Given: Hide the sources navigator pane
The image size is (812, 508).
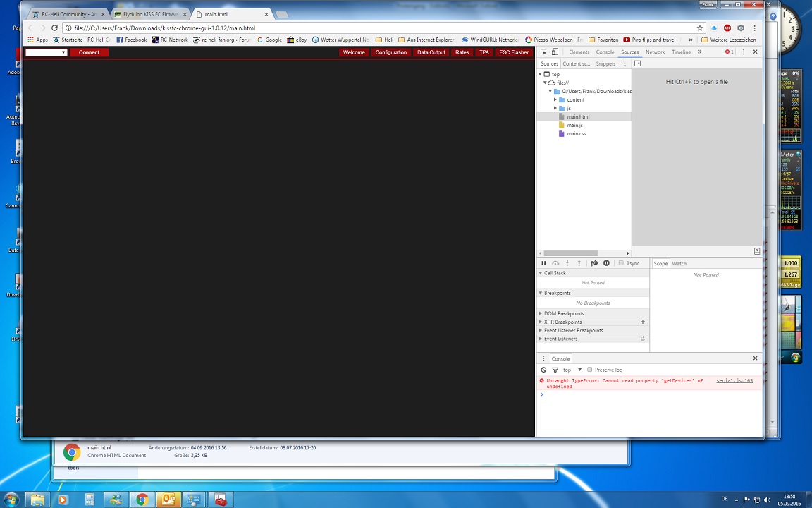Looking at the screenshot, I should [637, 64].
